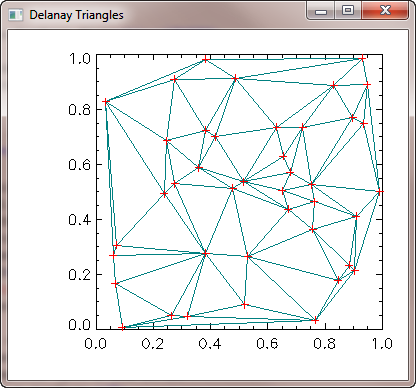This screenshot has height=388, width=416.
Task: Click the Delanay Triangles window icon
Action: (x=15, y=15)
